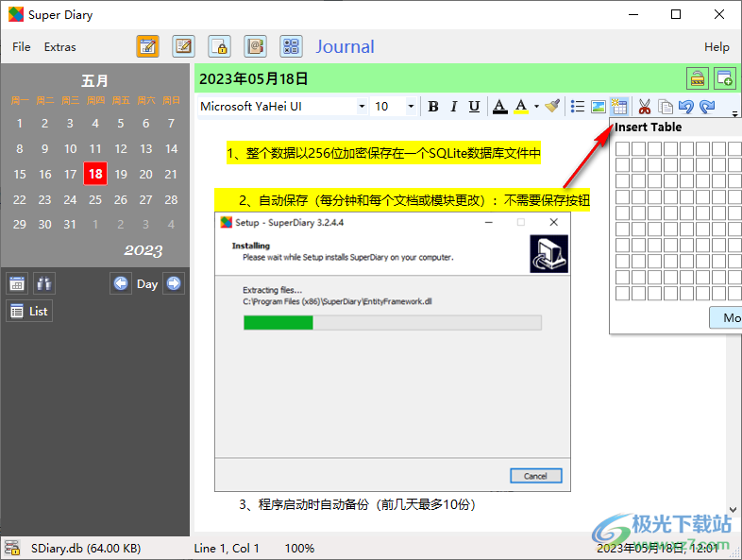
Task: Click the redo arrow icon
Action: coord(707,107)
